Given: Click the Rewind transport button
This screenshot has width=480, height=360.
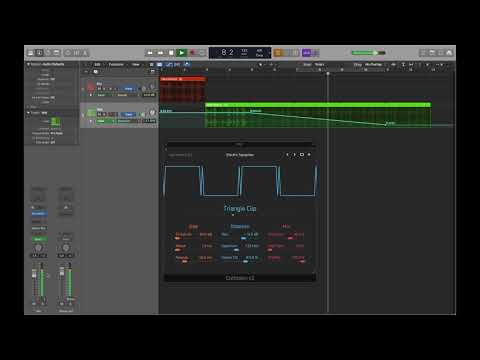Looking at the screenshot, I should 150,53.
